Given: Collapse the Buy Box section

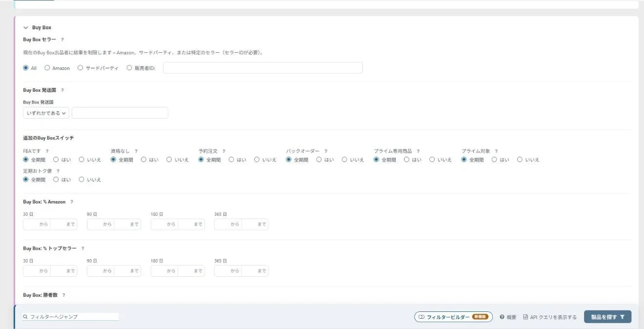Looking at the screenshot, I should (26, 28).
